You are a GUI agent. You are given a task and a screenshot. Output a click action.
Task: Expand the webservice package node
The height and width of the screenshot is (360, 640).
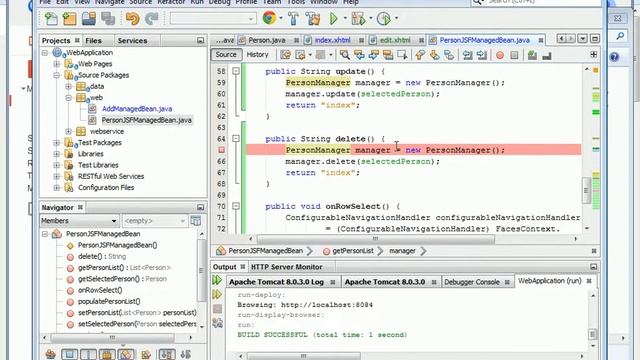pos(69,131)
